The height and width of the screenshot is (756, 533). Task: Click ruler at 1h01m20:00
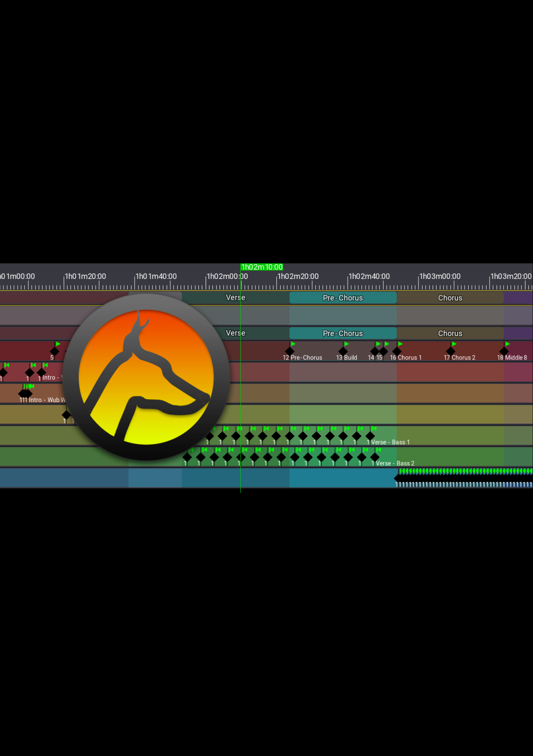point(85,276)
